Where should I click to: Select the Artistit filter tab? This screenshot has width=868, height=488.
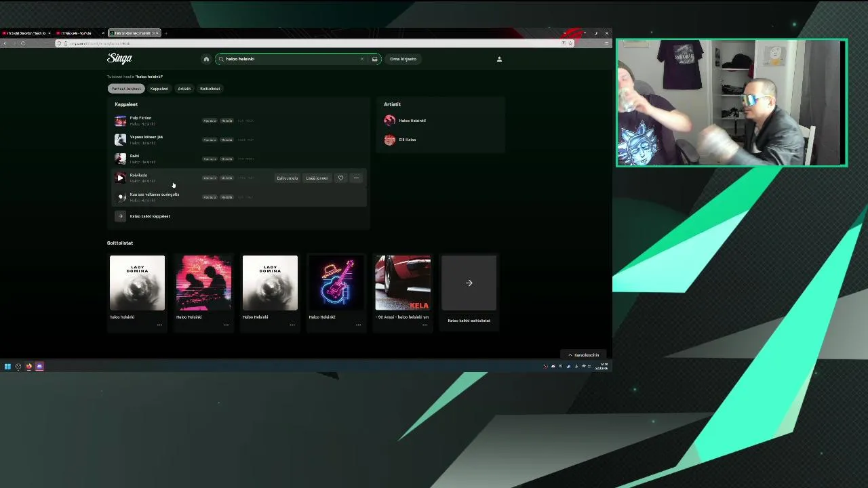[184, 89]
